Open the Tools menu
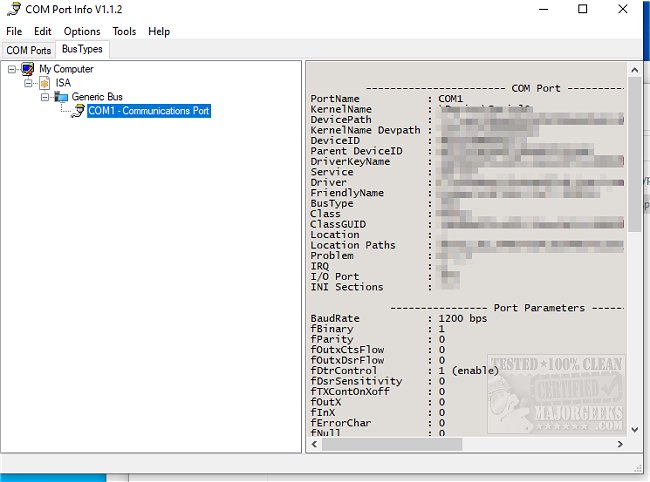The width and height of the screenshot is (650, 482). click(x=124, y=31)
